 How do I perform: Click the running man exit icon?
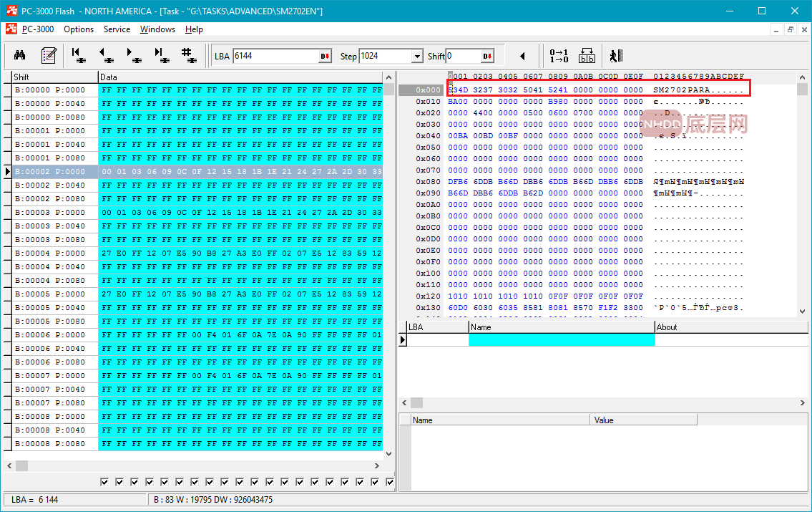pyautogui.click(x=616, y=55)
